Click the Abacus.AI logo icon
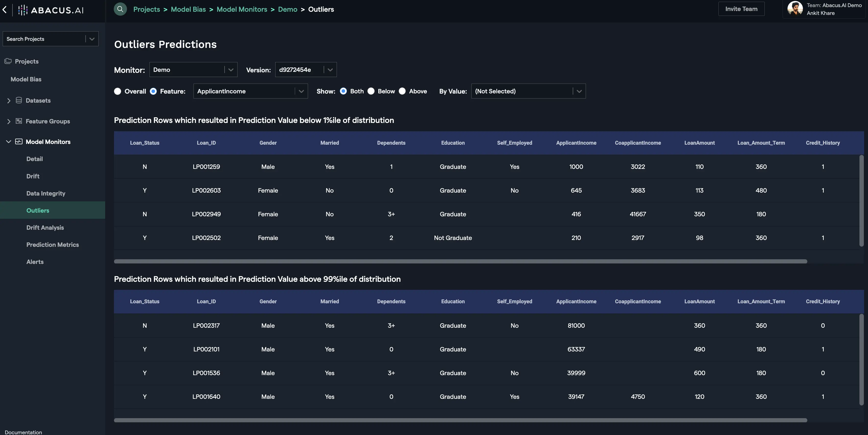 tap(23, 10)
